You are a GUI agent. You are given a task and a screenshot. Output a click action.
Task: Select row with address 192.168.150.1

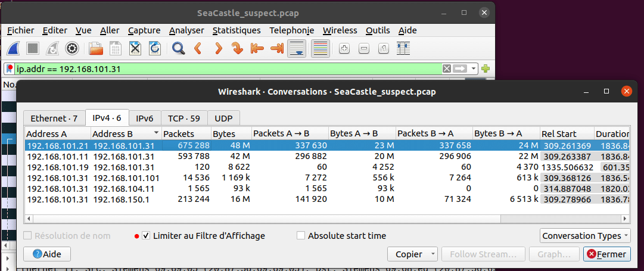coord(327,199)
